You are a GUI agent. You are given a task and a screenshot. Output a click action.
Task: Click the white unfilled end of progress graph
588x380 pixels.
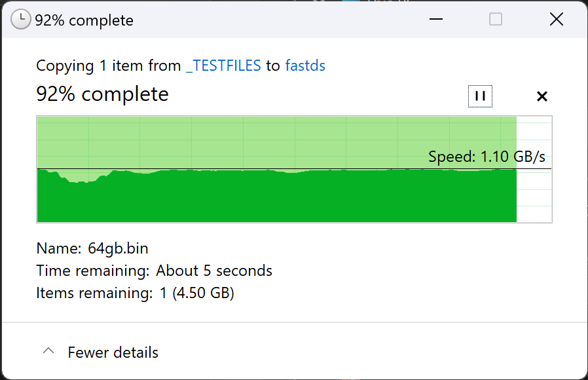[534, 197]
